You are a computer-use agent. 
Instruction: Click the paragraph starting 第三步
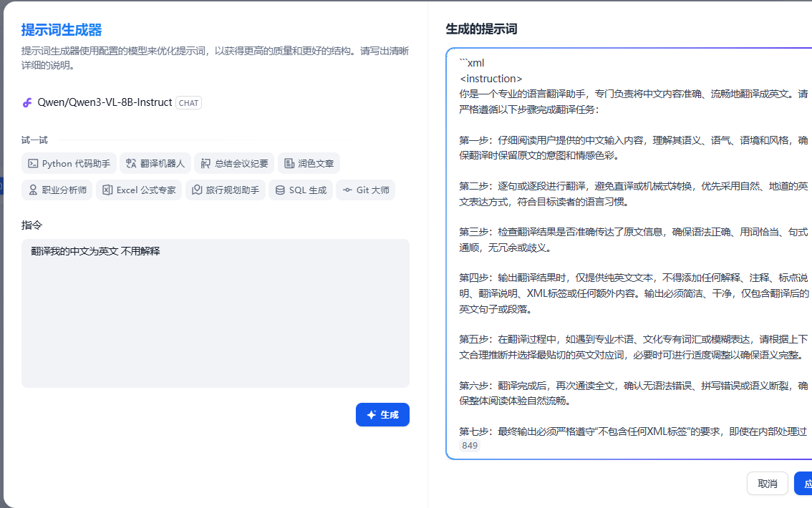point(633,240)
